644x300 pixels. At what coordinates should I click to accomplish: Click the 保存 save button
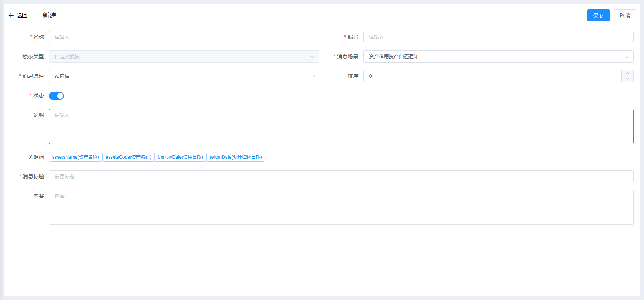coord(598,15)
